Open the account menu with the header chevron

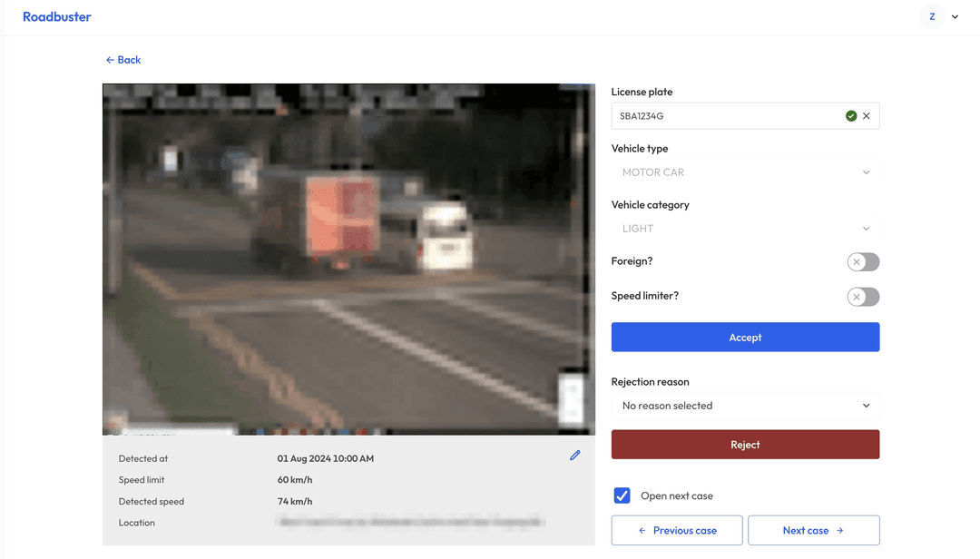click(955, 15)
